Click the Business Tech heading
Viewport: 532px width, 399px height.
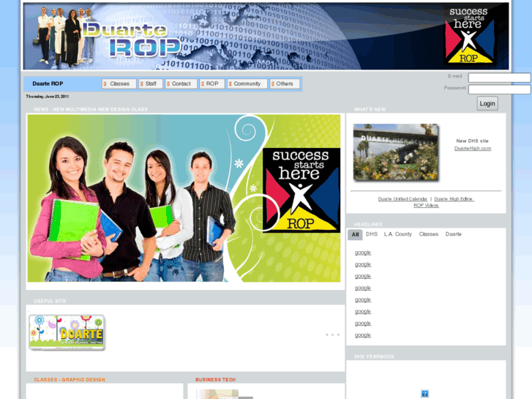(215, 380)
